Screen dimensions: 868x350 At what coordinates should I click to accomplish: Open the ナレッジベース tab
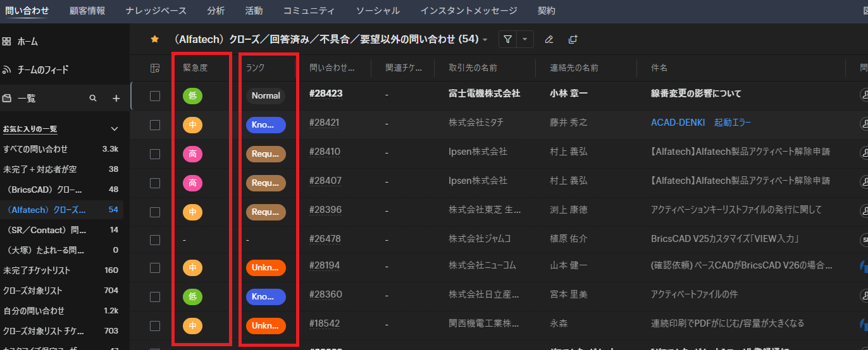point(156,11)
